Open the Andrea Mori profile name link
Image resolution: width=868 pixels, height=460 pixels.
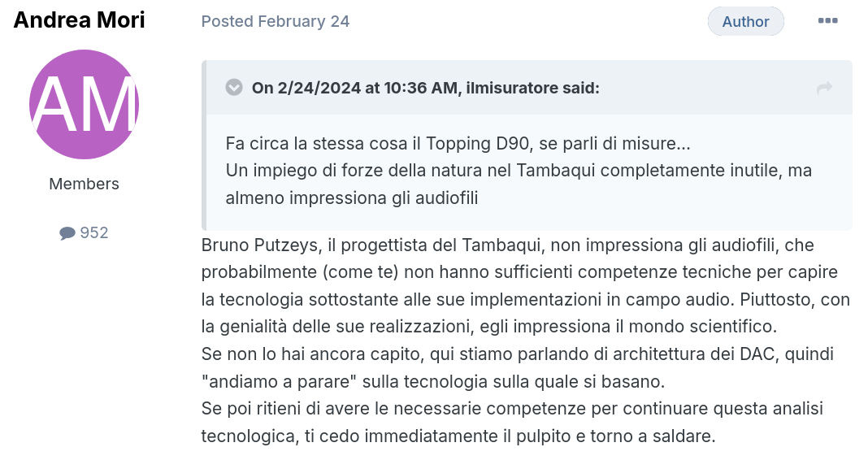79,20
